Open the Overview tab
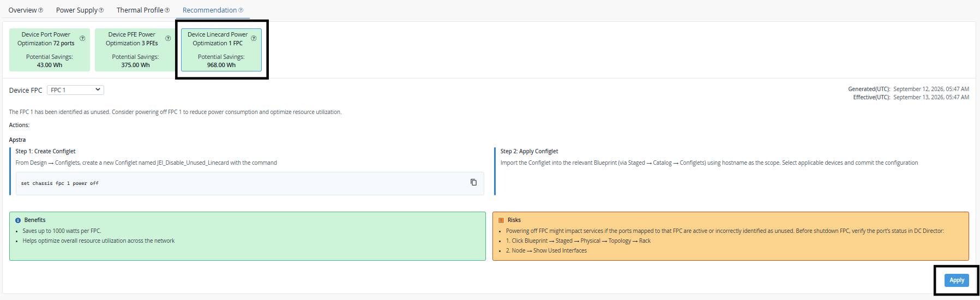The height and width of the screenshot is (300, 980). coord(22,10)
